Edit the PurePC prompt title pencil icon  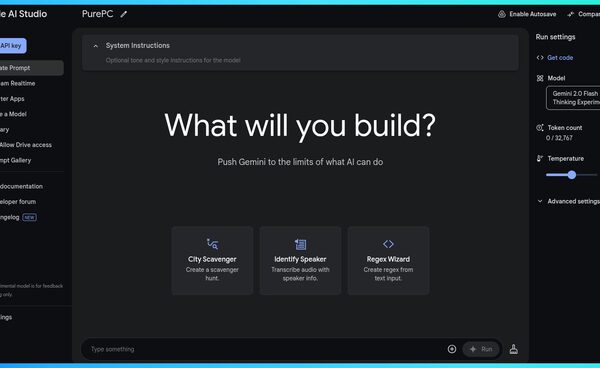(x=123, y=14)
